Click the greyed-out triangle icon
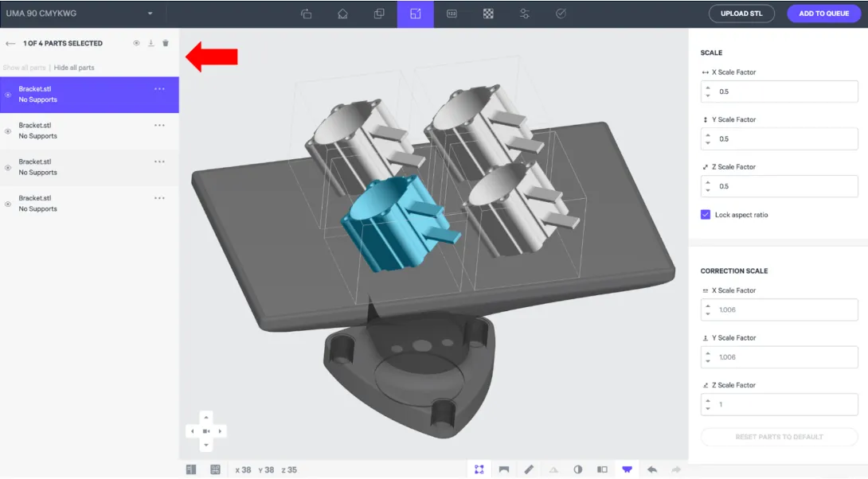The height and width of the screenshot is (479, 868). point(553,469)
